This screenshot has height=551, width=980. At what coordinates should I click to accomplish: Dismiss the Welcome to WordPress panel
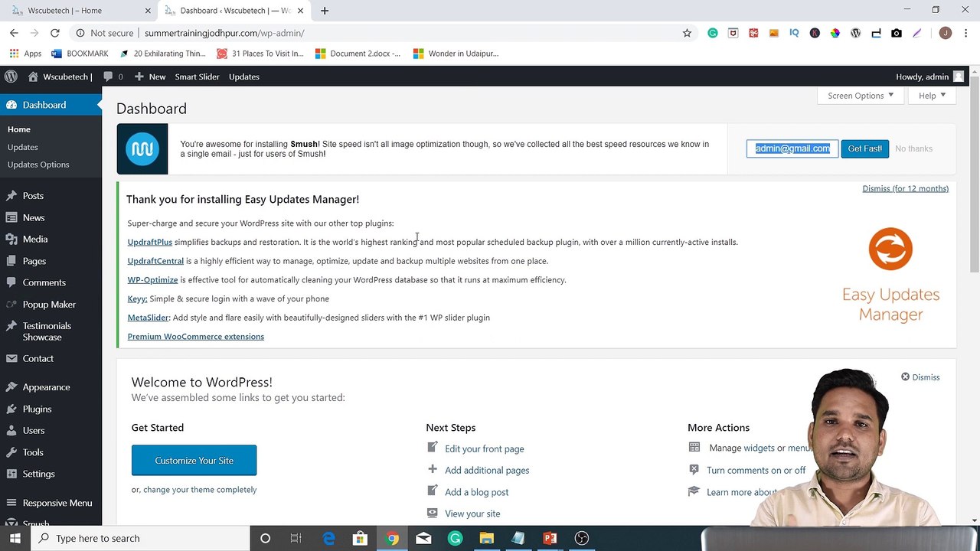coord(920,377)
